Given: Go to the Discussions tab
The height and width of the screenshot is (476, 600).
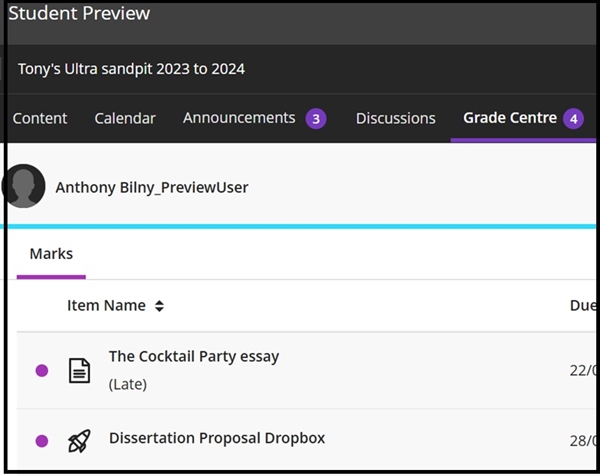Looking at the screenshot, I should (396, 118).
